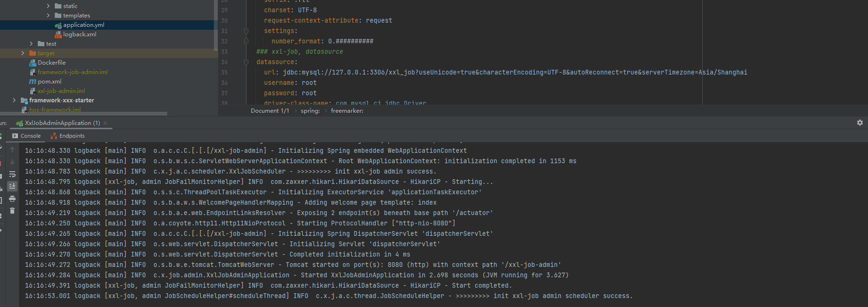Select the Dockerfile in project tree
868x307 pixels.
pyautogui.click(x=51, y=63)
